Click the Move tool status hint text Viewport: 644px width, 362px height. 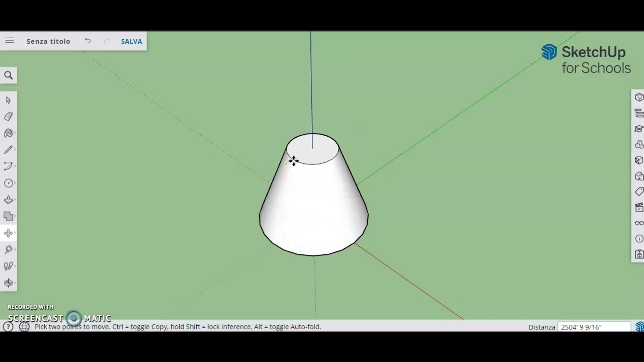click(178, 327)
